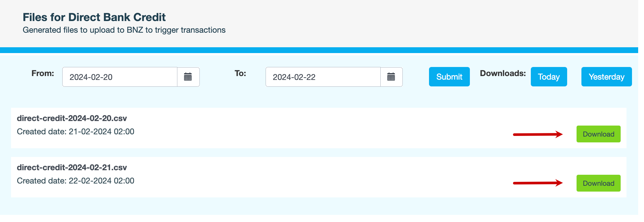Select the direct-credit-2024-02-20.csv filename
This screenshot has height=222, width=644.
[x=72, y=118]
